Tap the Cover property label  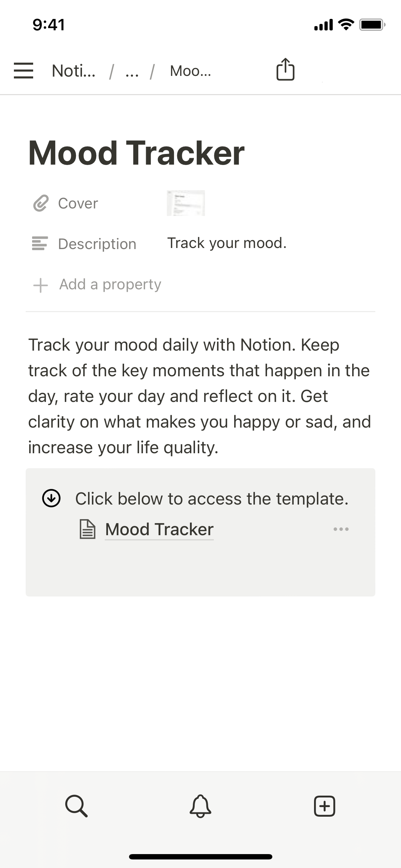tap(78, 203)
